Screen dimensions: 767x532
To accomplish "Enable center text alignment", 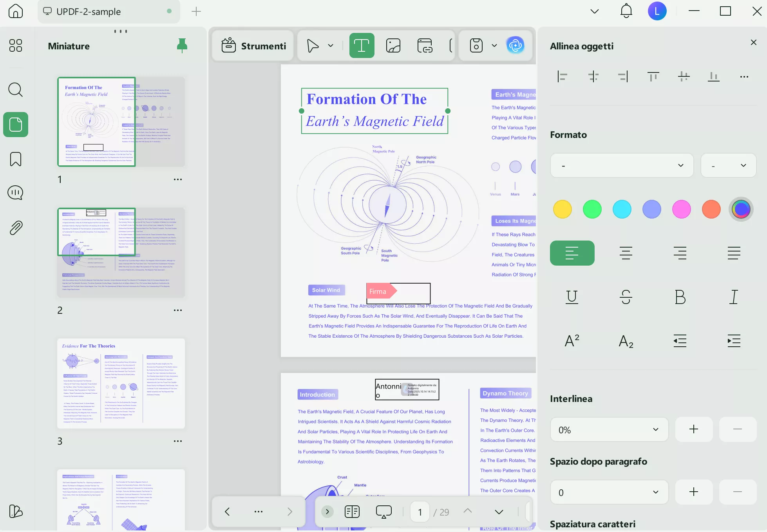I will 626,253.
